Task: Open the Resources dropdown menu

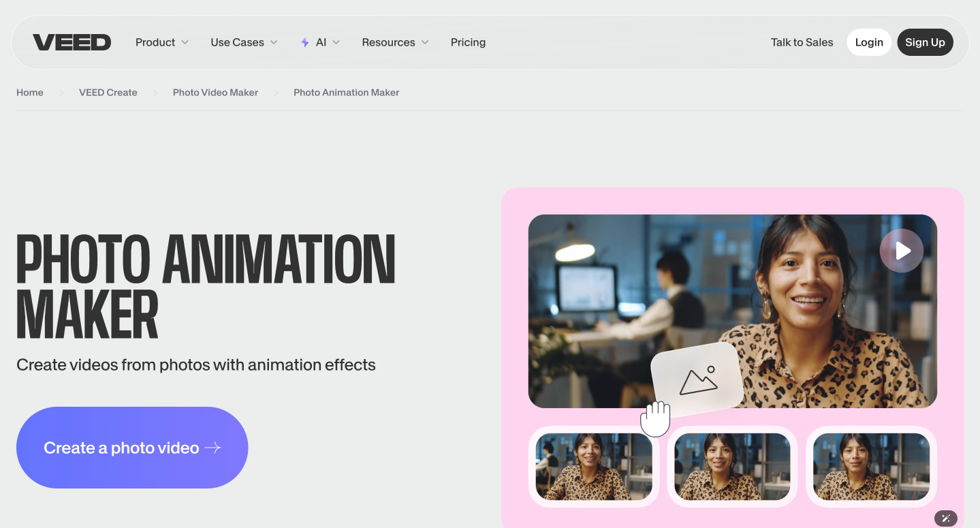Action: (x=395, y=42)
